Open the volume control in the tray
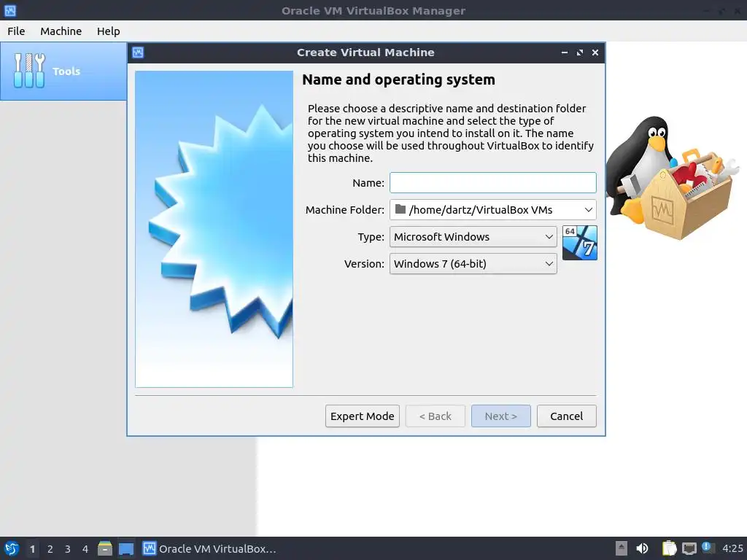The height and width of the screenshot is (560, 747). click(642, 548)
